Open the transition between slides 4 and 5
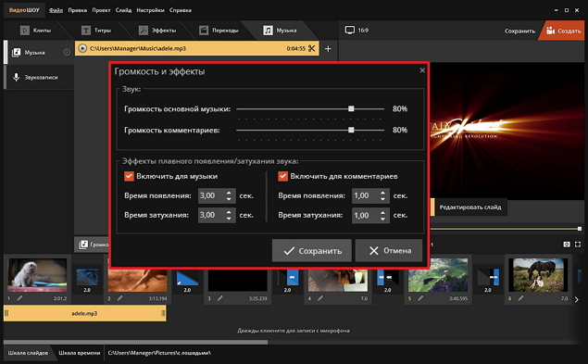Viewport: 588px width, 364px height. tap(387, 279)
